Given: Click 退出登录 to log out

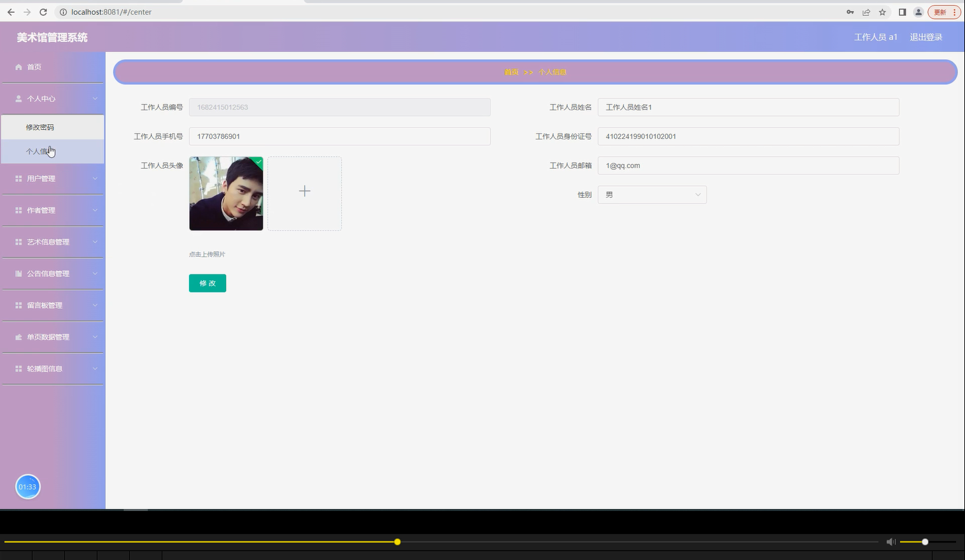Looking at the screenshot, I should (926, 38).
